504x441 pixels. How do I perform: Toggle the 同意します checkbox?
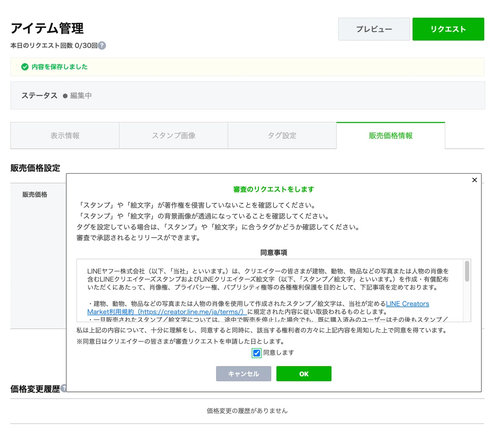(x=256, y=353)
